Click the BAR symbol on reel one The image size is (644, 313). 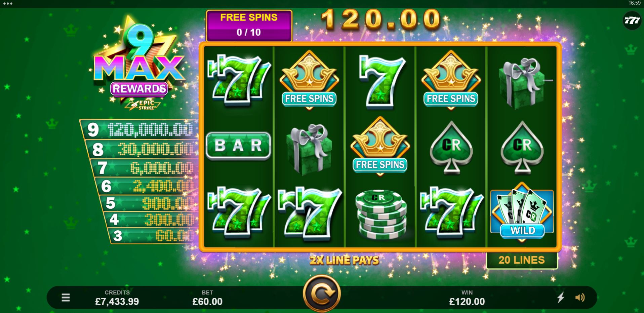[x=238, y=146]
